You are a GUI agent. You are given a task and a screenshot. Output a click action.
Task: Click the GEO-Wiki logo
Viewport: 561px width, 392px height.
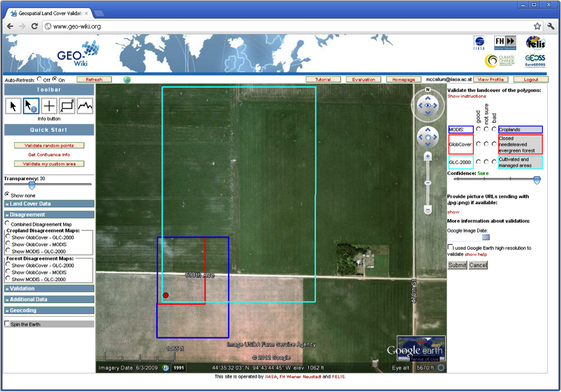pos(78,53)
